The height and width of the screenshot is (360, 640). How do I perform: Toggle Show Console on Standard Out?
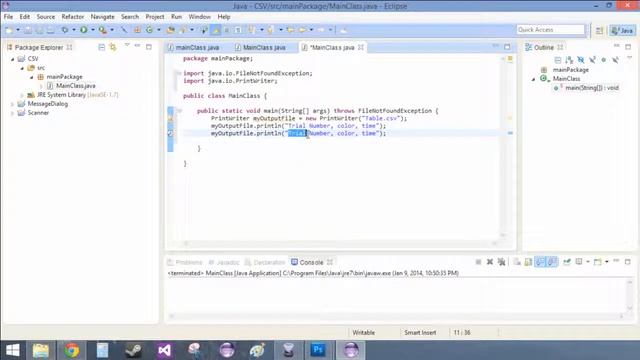[x=540, y=262]
